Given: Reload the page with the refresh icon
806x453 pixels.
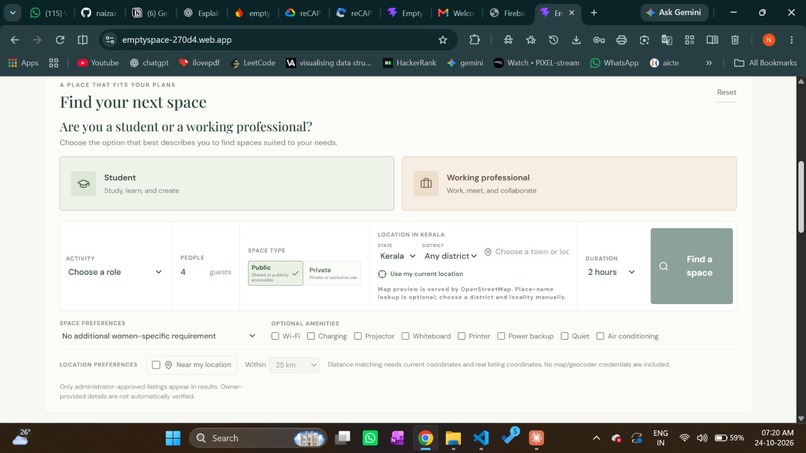Looking at the screenshot, I should 60,40.
